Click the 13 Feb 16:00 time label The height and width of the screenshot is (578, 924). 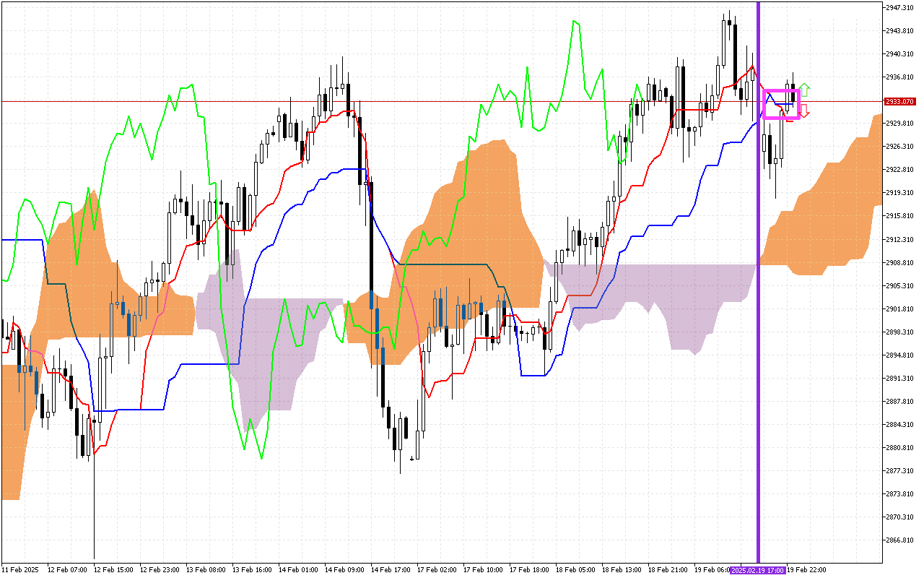point(253,570)
